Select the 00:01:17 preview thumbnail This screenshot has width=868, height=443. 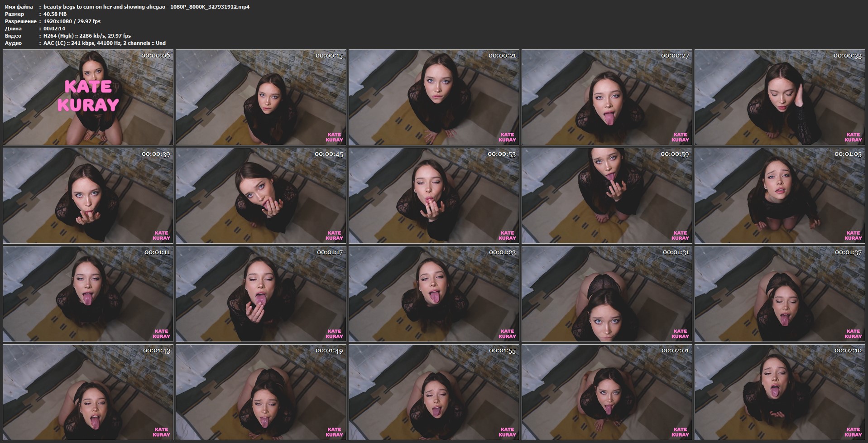261,294
